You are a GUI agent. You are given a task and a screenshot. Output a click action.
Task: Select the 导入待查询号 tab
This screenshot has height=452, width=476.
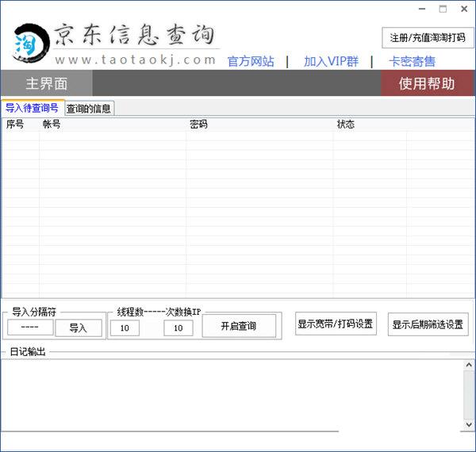point(32,109)
